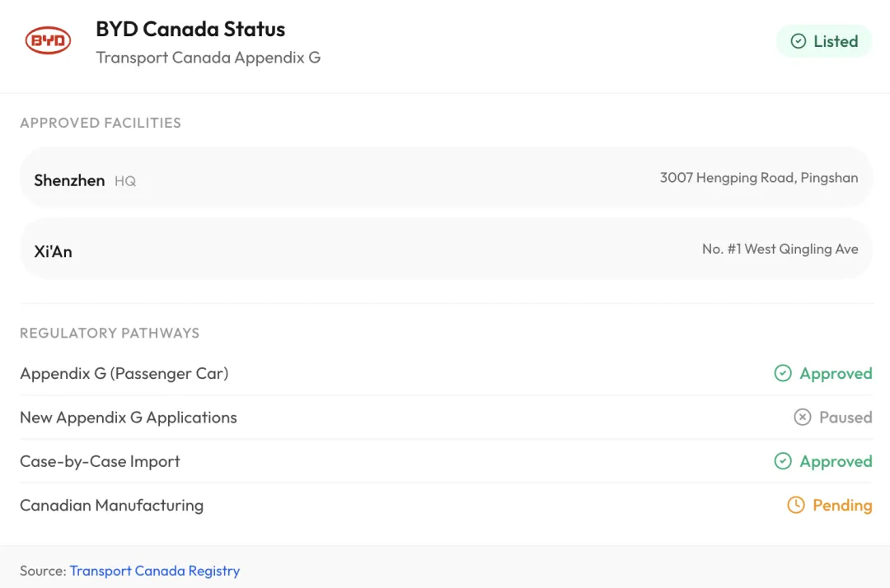
Task: Click the 3007 Hengping Road address
Action: tap(759, 178)
